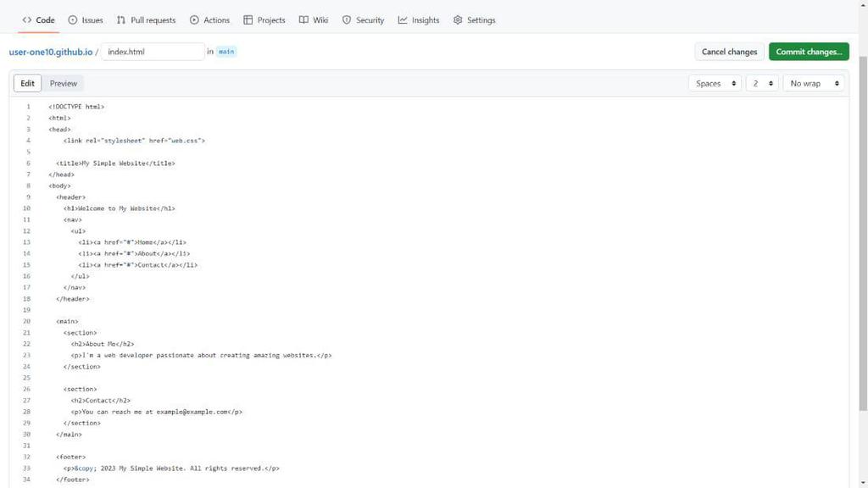Open the indent size 2 dropdown

(x=762, y=84)
